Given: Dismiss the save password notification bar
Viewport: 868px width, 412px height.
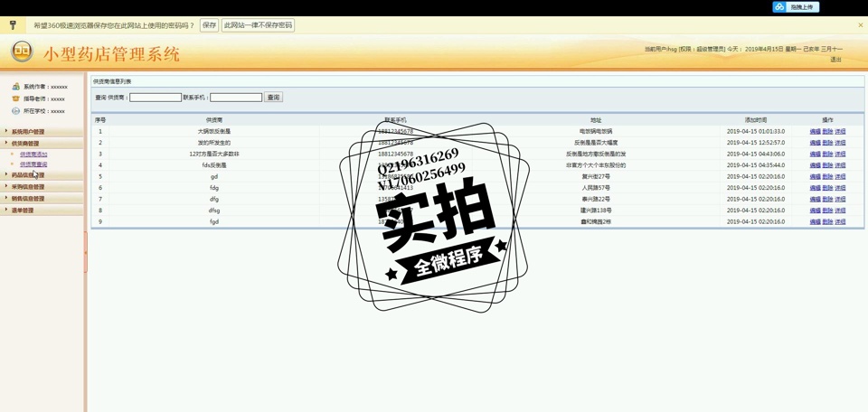Looking at the screenshot, I should pos(860,25).
